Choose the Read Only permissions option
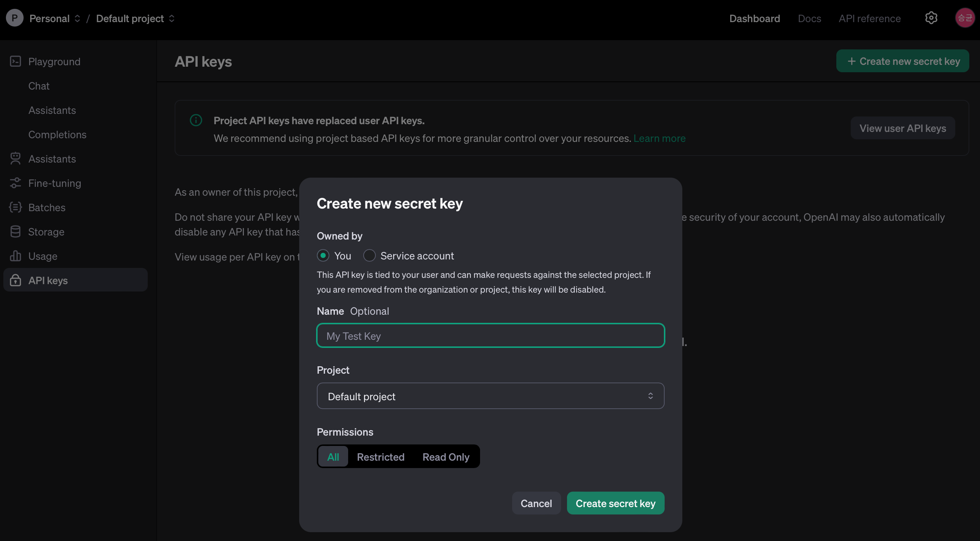 pyautogui.click(x=446, y=457)
